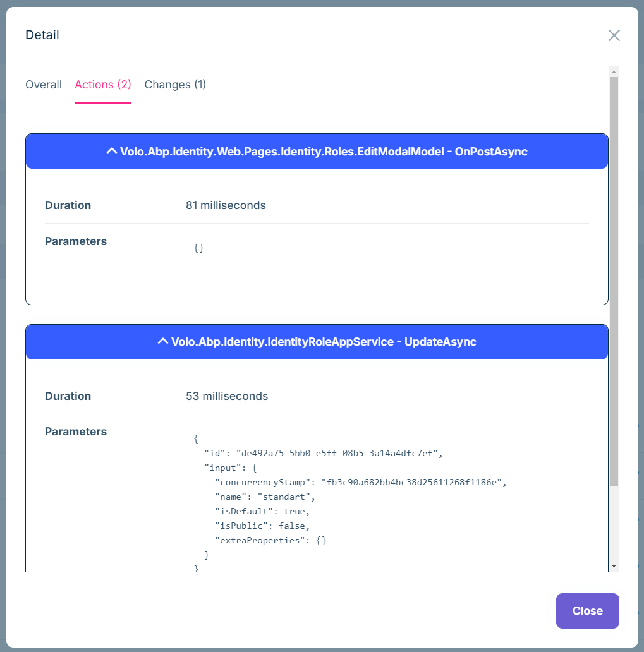Click the 81 milliseconds duration value

pos(226,205)
